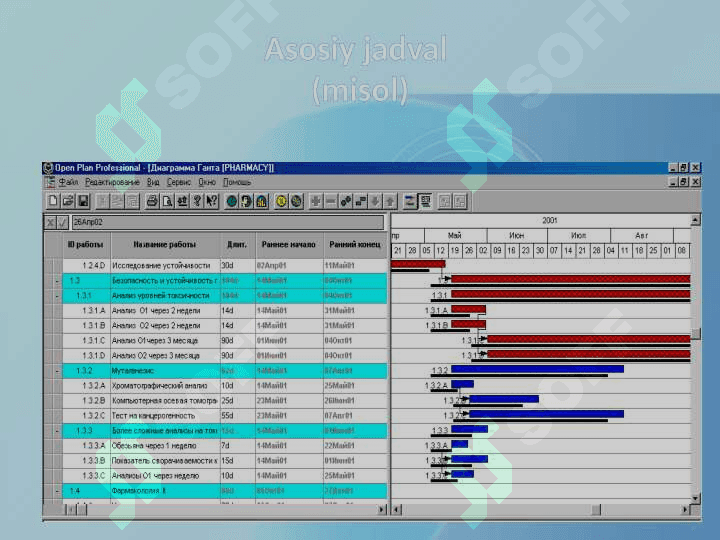Click the question mark help icon
This screenshot has width=720, height=540.
coord(197,201)
